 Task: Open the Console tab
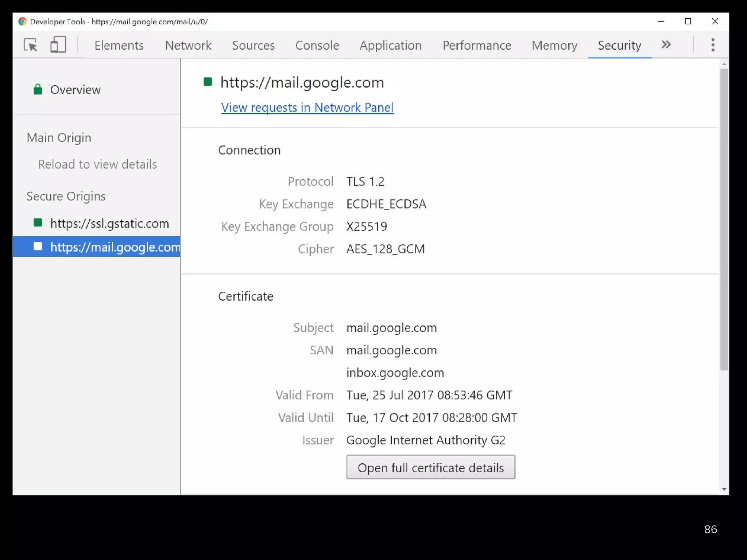click(x=317, y=45)
